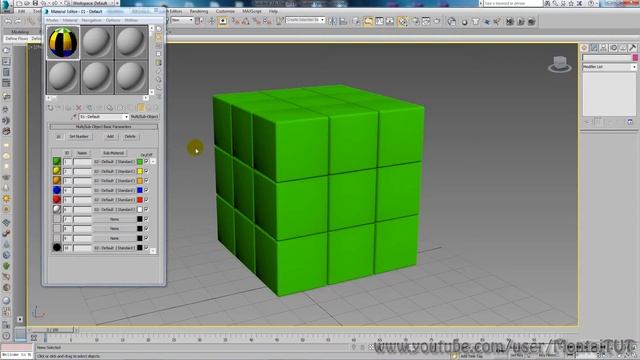Click the ViewCube in the viewport

coord(560,64)
